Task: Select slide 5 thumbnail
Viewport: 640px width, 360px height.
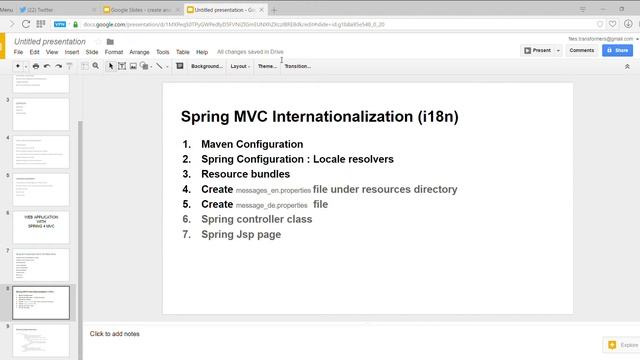Action: (41, 189)
